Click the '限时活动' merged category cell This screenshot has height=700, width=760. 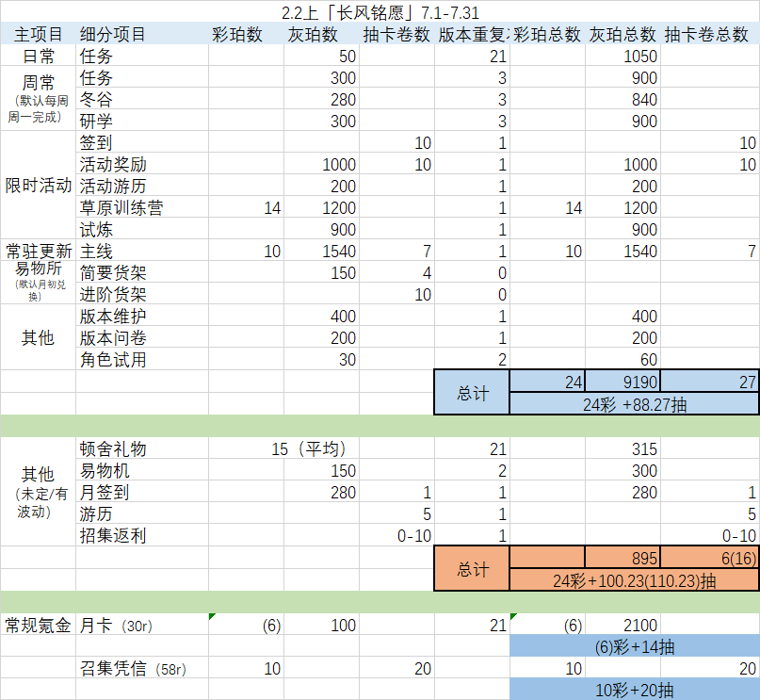[39, 186]
